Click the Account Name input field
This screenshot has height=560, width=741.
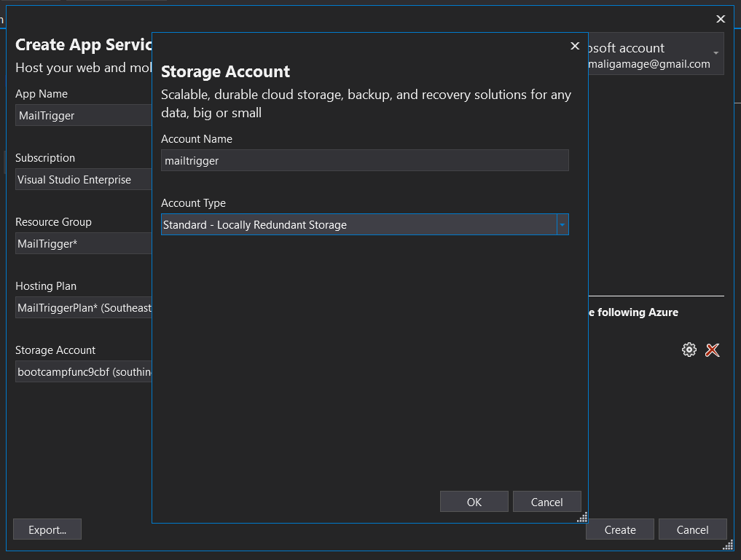coord(365,160)
